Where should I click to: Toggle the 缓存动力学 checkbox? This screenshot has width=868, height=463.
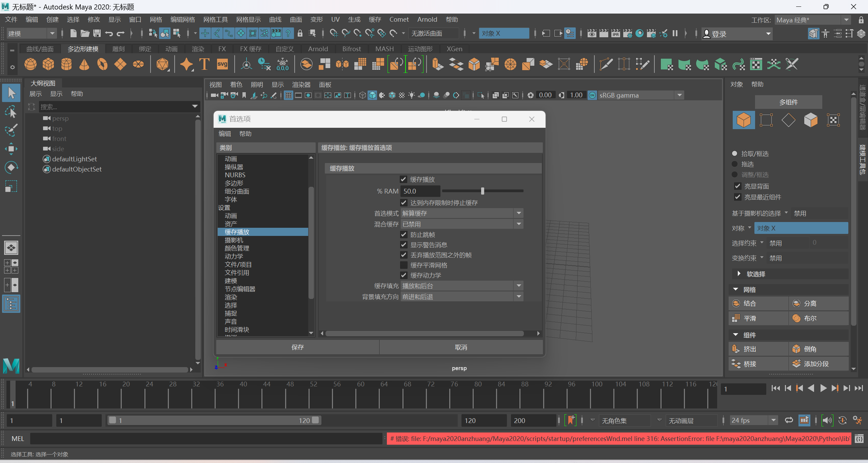[403, 275]
